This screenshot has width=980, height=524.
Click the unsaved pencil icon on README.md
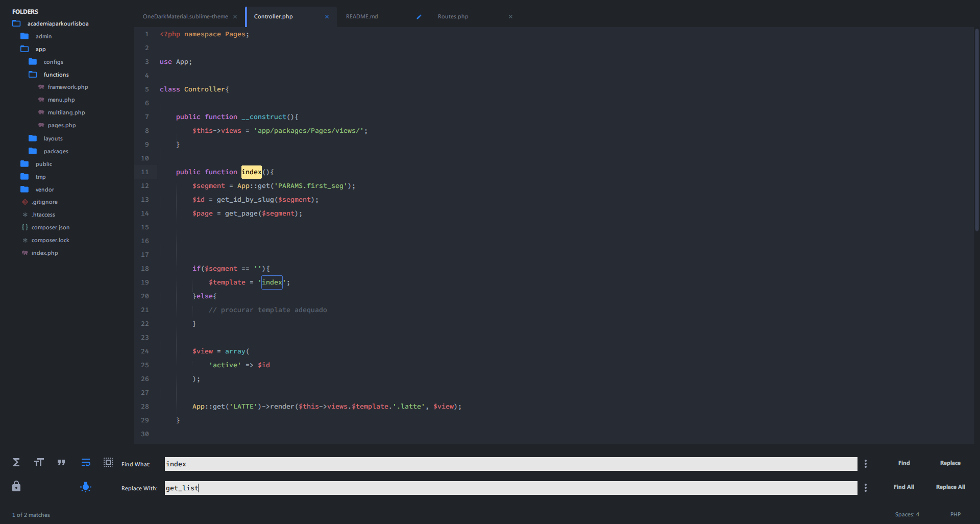click(419, 17)
